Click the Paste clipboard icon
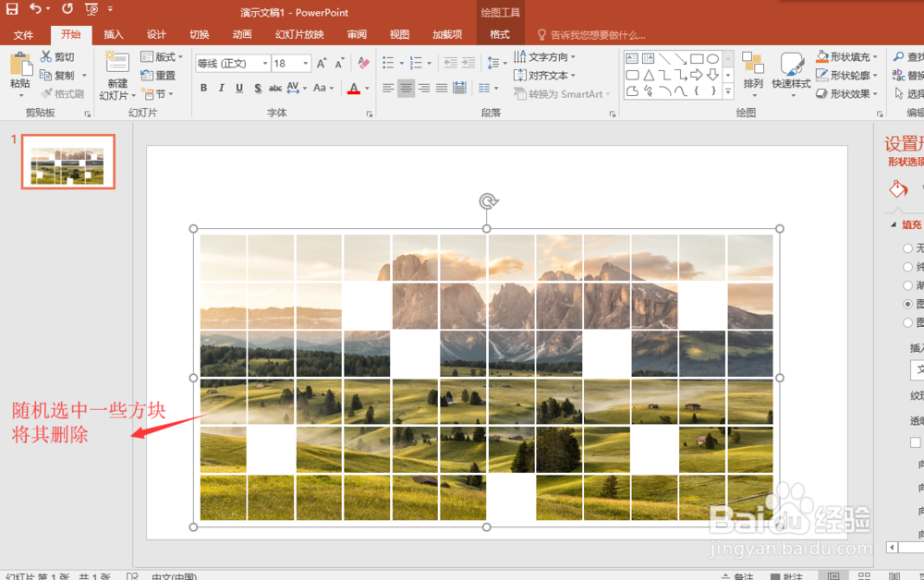 click(x=20, y=64)
